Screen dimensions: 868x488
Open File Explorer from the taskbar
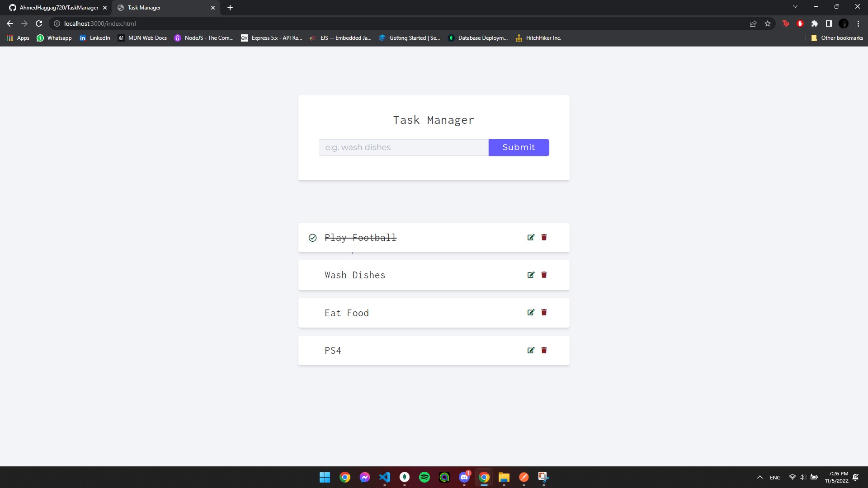(x=504, y=477)
